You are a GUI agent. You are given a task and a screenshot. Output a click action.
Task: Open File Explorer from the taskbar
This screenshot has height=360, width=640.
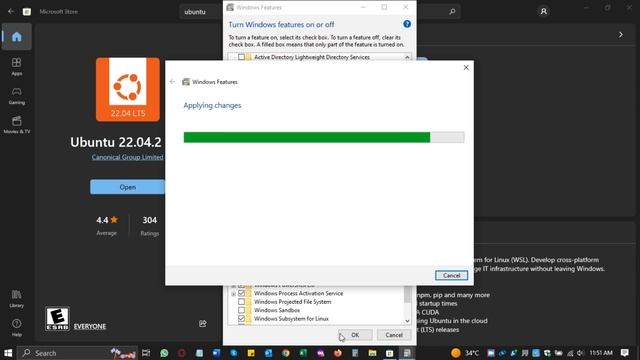coord(372,353)
